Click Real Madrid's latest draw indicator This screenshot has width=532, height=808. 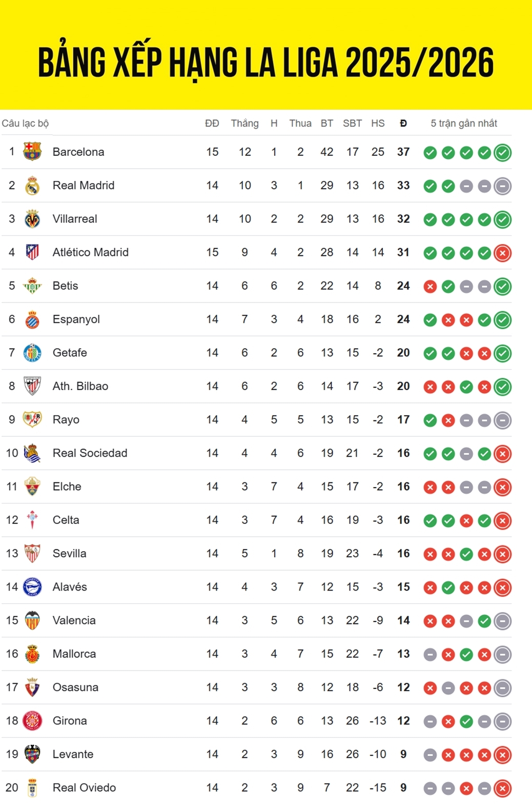[x=502, y=186]
